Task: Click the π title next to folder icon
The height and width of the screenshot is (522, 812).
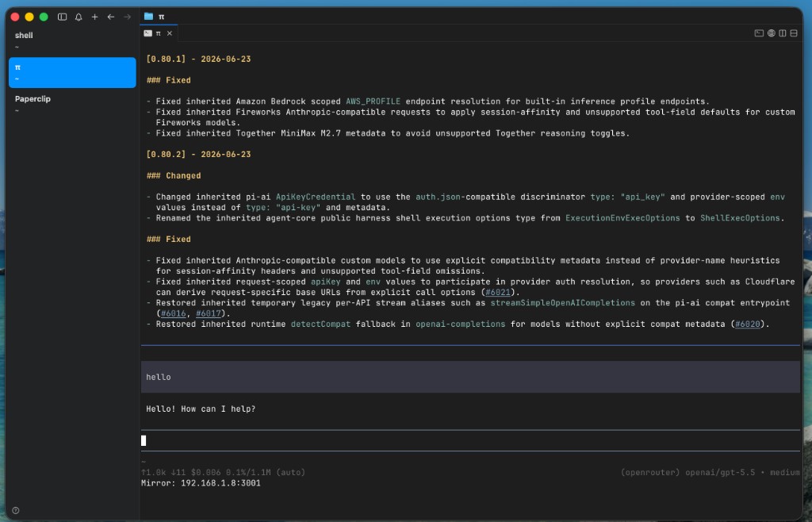Action: pos(161,17)
